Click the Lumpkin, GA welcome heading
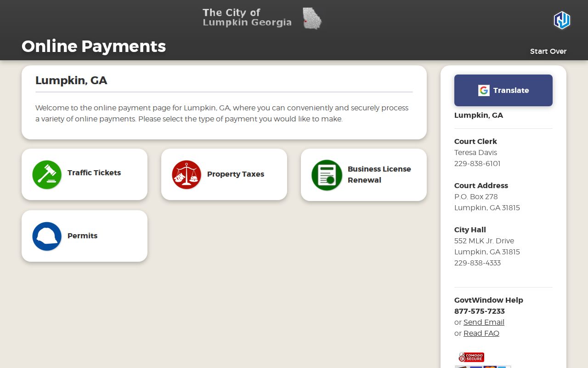The height and width of the screenshot is (368, 588). [71, 80]
